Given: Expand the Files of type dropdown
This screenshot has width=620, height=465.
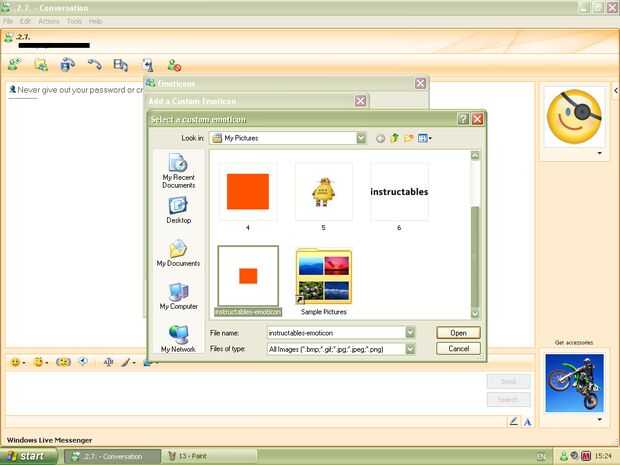Looking at the screenshot, I should (x=410, y=349).
